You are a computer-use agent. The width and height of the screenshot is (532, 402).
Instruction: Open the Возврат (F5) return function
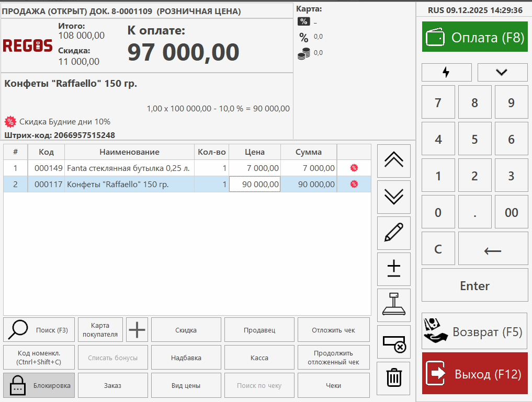[x=474, y=331]
